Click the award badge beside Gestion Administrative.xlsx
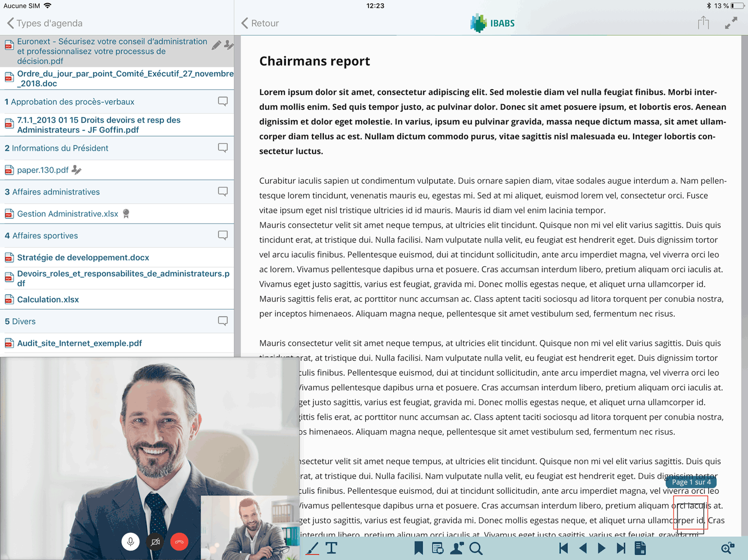The height and width of the screenshot is (560, 748). pyautogui.click(x=126, y=214)
